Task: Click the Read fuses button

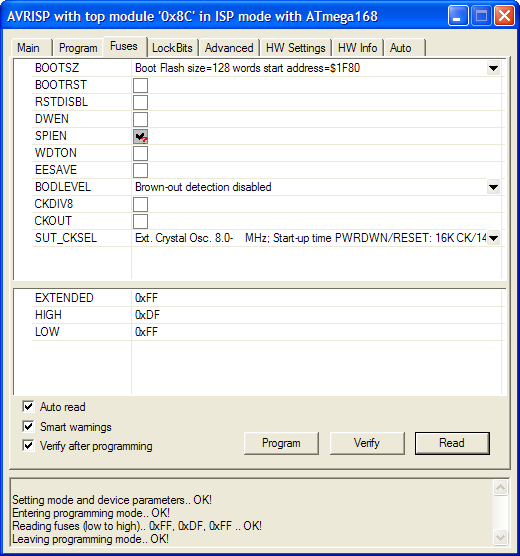Action: [x=452, y=443]
